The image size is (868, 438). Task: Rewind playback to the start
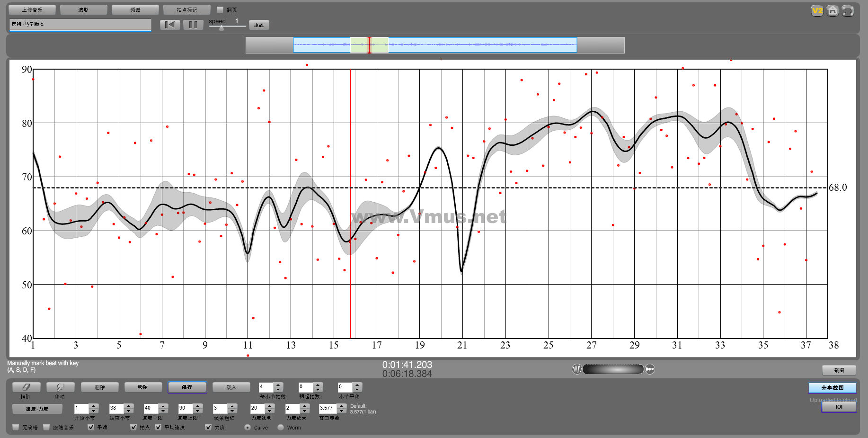pos(170,25)
